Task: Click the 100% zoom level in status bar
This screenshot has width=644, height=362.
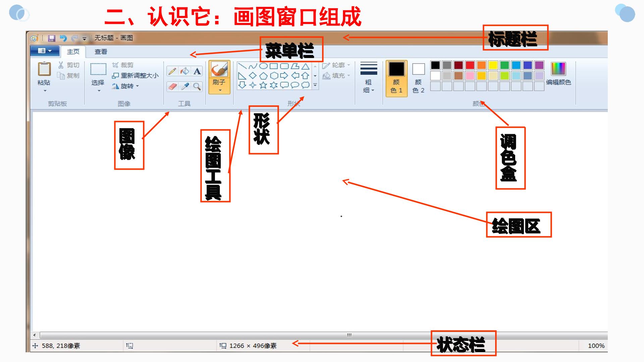Action: coord(596,346)
